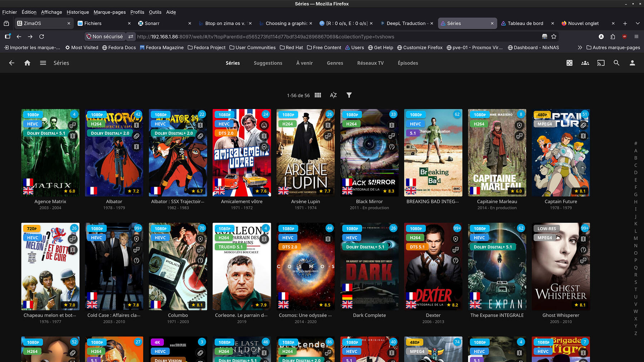Jump to # in alphabet picker
The image size is (644, 362).
point(636,143)
